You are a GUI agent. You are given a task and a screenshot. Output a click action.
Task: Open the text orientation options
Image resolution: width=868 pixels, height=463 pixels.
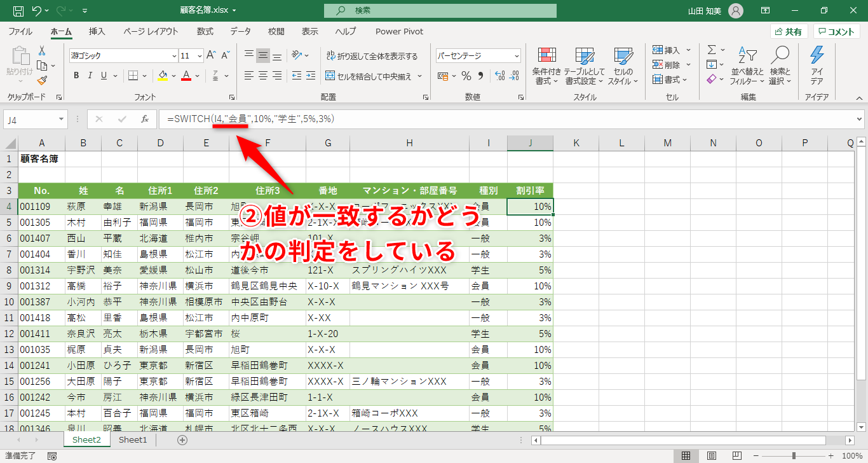(299, 55)
